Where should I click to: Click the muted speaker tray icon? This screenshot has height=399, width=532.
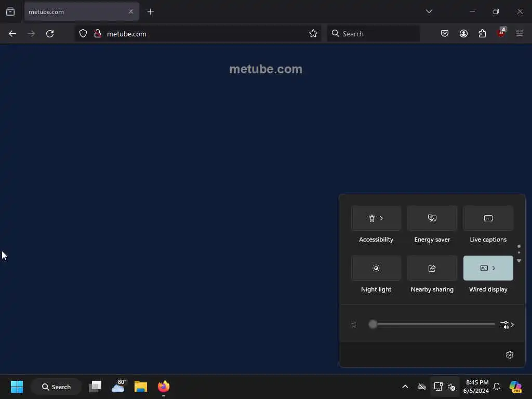click(x=451, y=387)
